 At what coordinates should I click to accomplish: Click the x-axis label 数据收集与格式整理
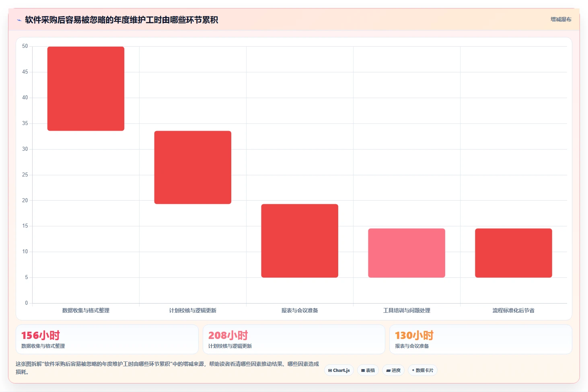click(x=86, y=310)
